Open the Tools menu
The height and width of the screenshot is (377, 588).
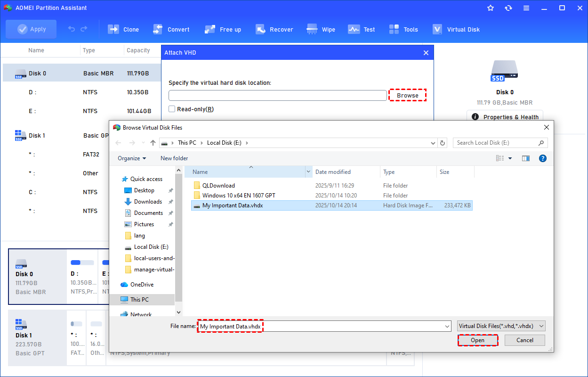point(403,29)
